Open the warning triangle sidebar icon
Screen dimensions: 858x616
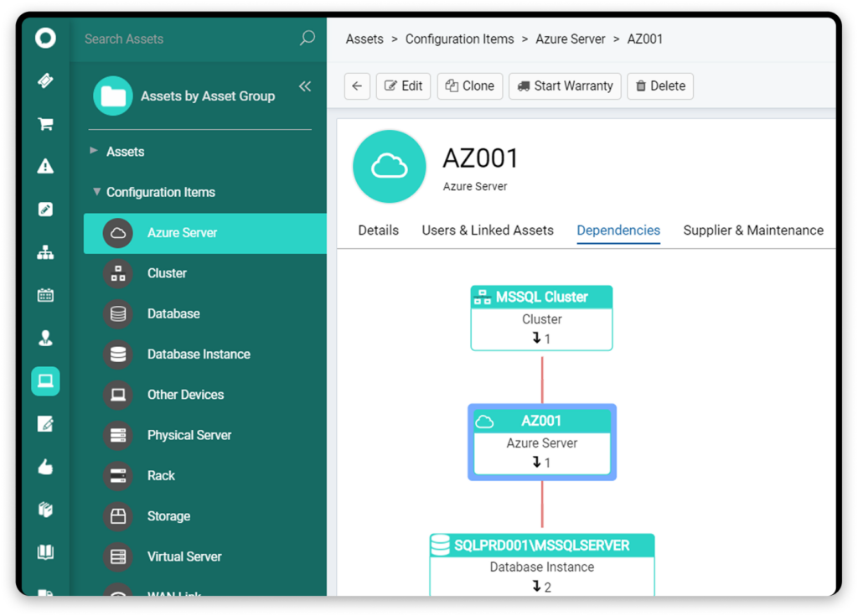pyautogui.click(x=45, y=167)
